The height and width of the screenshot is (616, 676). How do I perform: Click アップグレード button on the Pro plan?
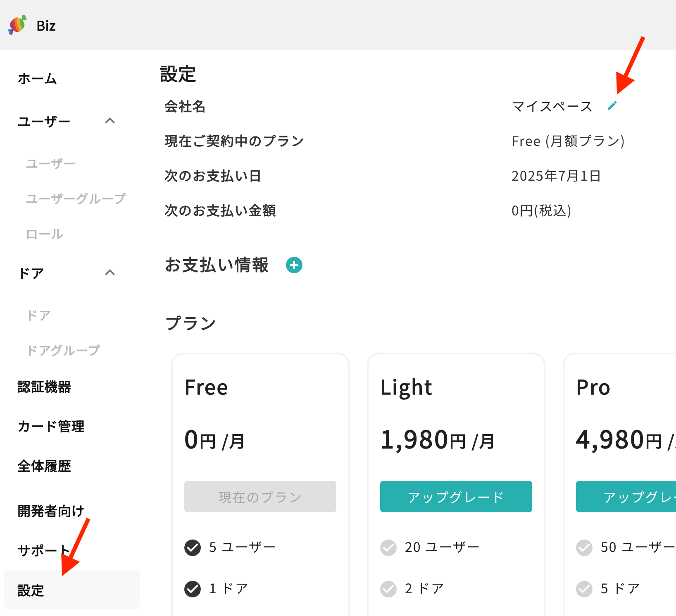626,497
